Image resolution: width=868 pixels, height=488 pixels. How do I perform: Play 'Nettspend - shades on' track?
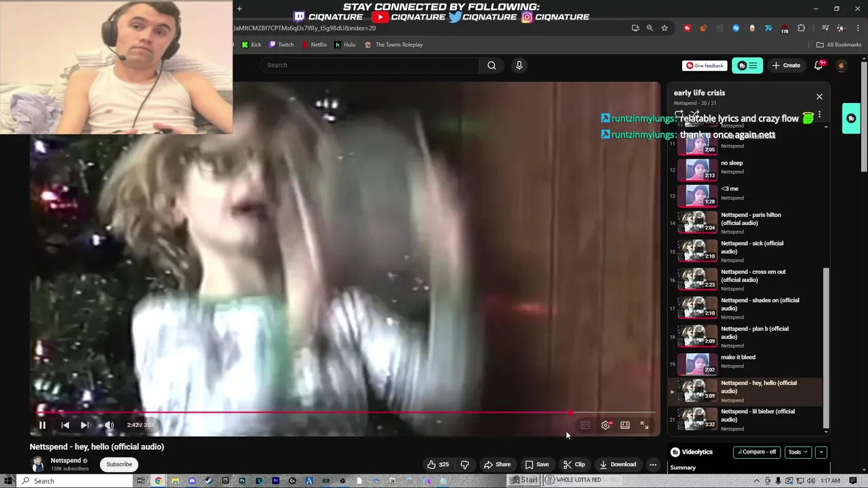pyautogui.click(x=746, y=308)
